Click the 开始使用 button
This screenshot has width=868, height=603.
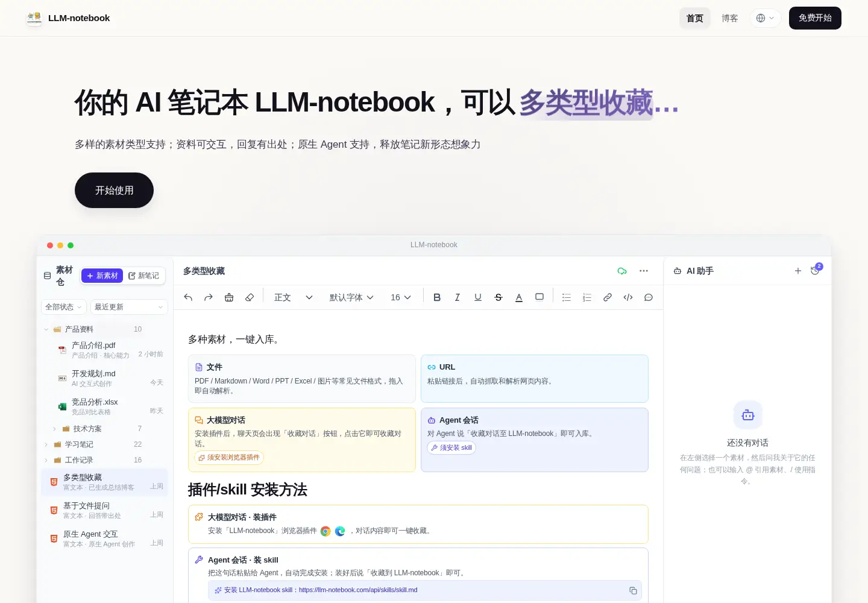114,191
